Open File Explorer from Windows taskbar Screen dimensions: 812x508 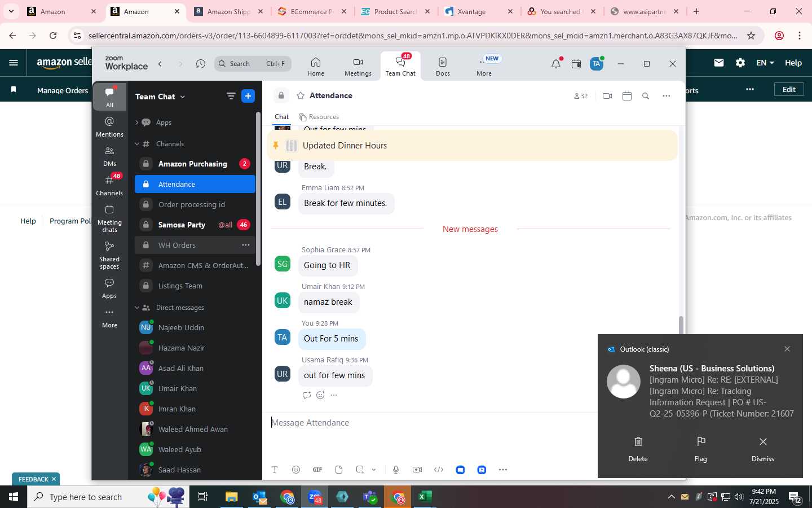232,497
